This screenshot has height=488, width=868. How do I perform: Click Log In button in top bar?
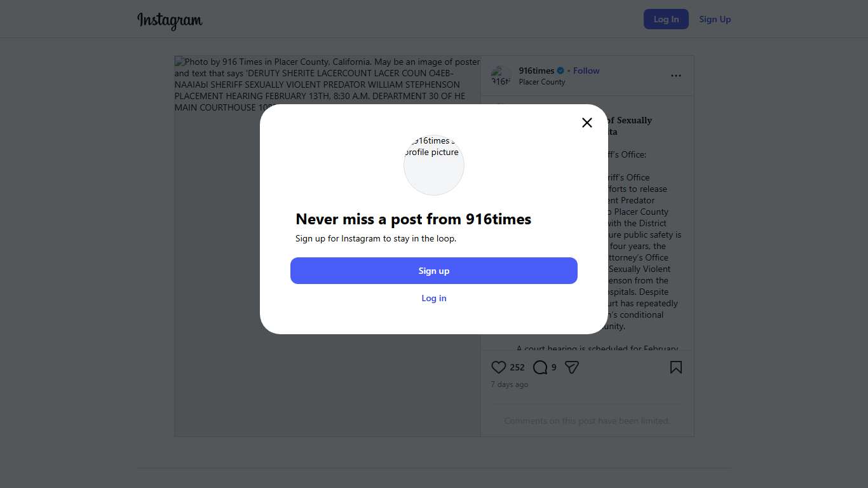pos(666,19)
